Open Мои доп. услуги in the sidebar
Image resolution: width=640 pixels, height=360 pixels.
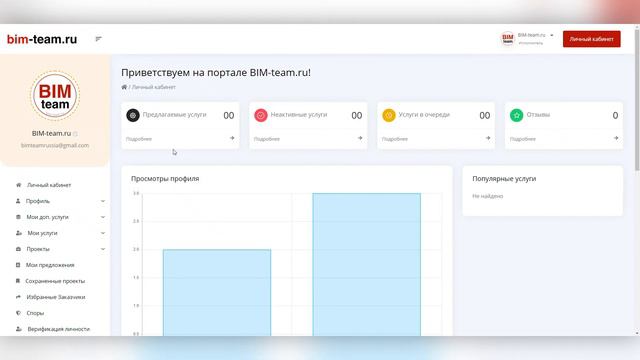click(x=47, y=217)
